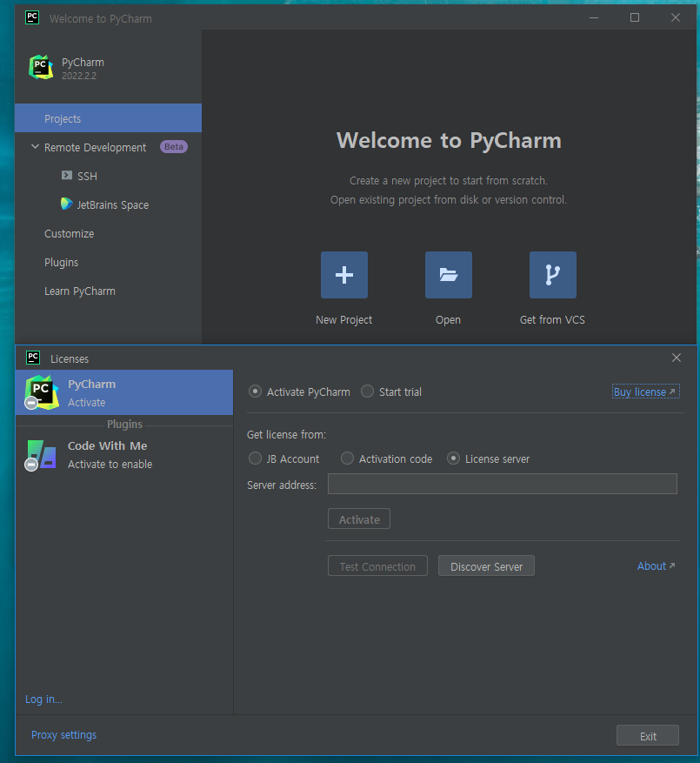This screenshot has width=700, height=763.
Task: Click the Exit button
Action: coord(648,736)
